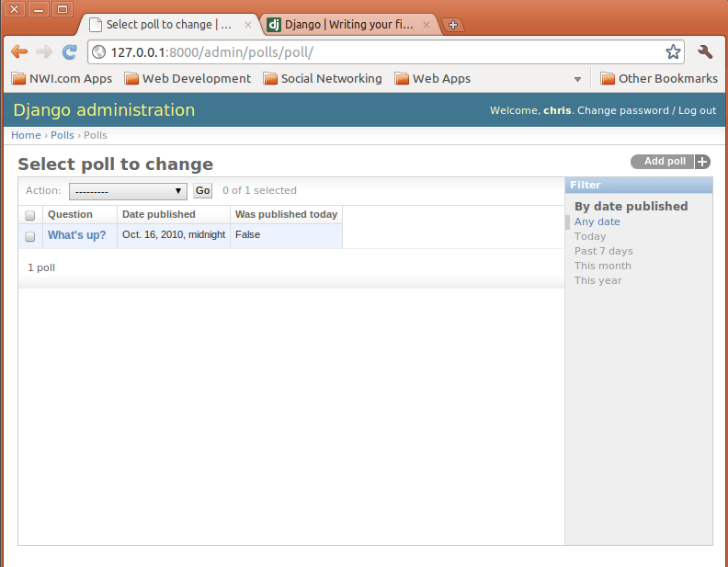Click the '0 of 1 selected' text
728x567 pixels.
[x=259, y=191]
